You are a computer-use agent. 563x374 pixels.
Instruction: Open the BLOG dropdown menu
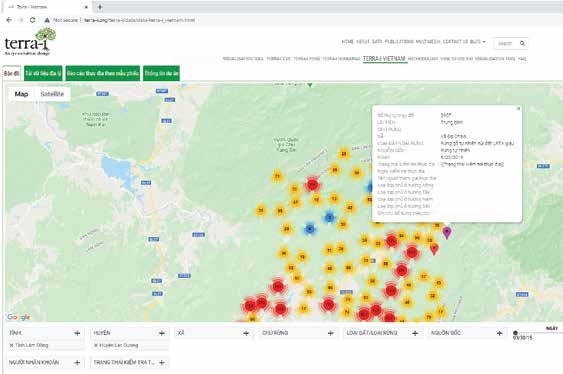tap(478, 42)
